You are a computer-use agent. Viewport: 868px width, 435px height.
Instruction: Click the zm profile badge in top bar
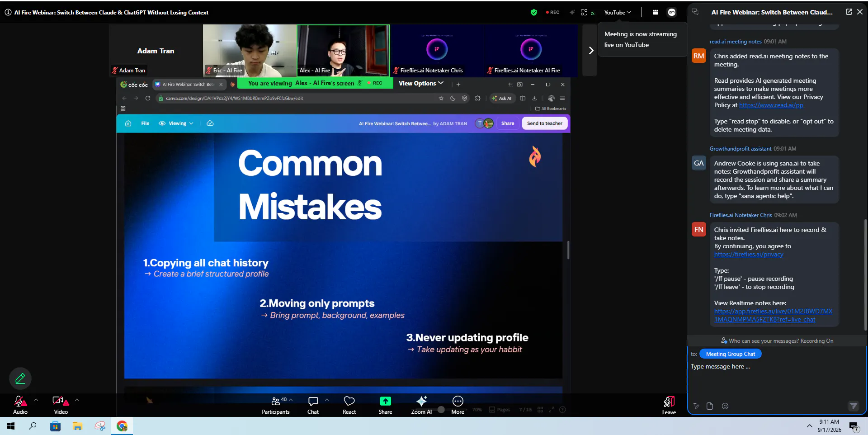click(x=672, y=13)
